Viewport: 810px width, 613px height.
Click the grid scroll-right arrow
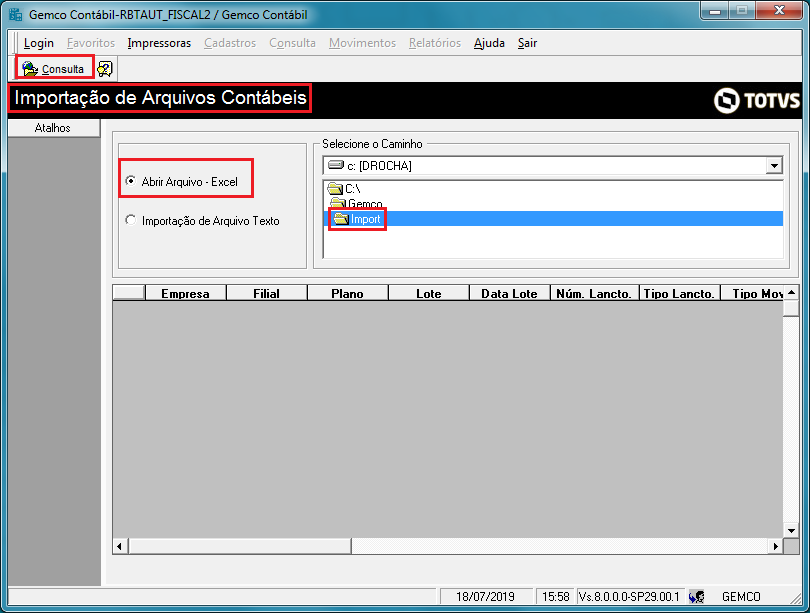(775, 546)
